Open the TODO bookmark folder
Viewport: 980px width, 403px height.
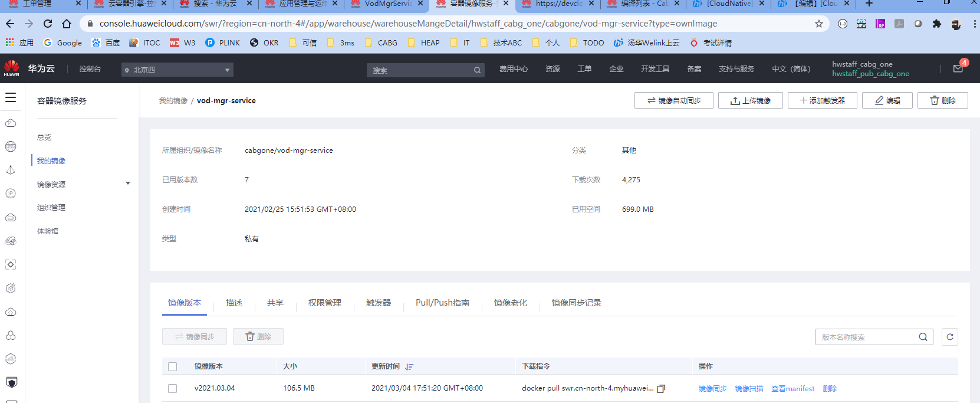pyautogui.click(x=587, y=42)
